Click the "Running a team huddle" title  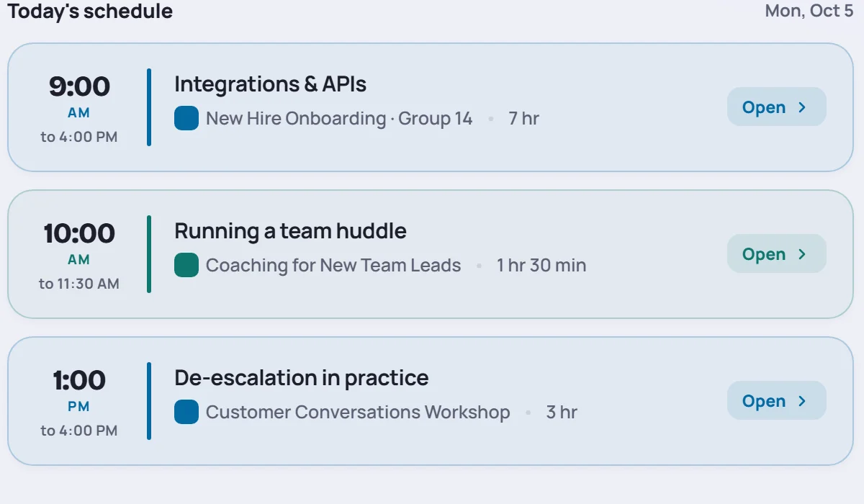pyautogui.click(x=290, y=231)
